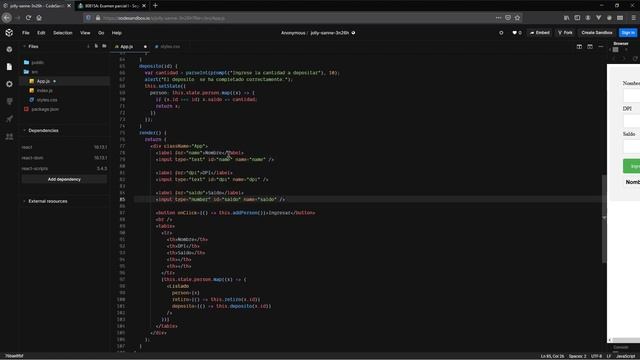Open the page actions three-dots in address bar

click(x=498, y=18)
